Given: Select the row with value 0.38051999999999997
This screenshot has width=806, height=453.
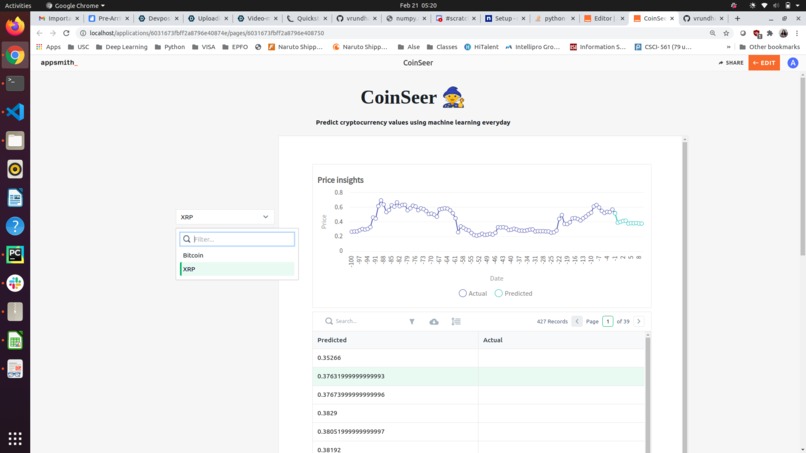Looking at the screenshot, I should [x=478, y=431].
